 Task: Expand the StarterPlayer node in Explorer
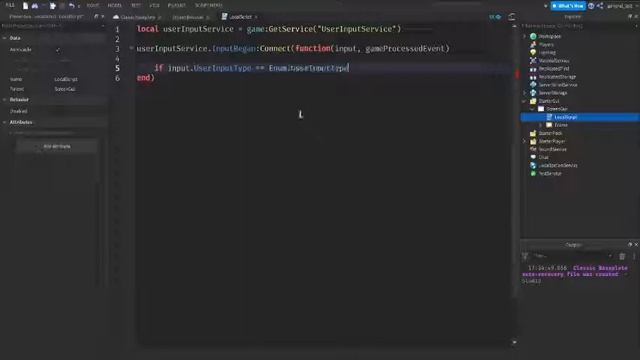(525, 141)
